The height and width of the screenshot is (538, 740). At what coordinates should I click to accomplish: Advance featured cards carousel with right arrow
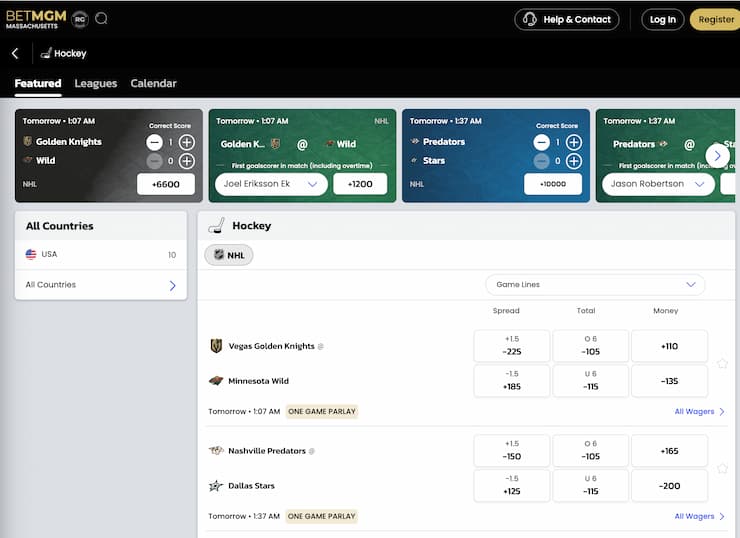pyautogui.click(x=717, y=155)
